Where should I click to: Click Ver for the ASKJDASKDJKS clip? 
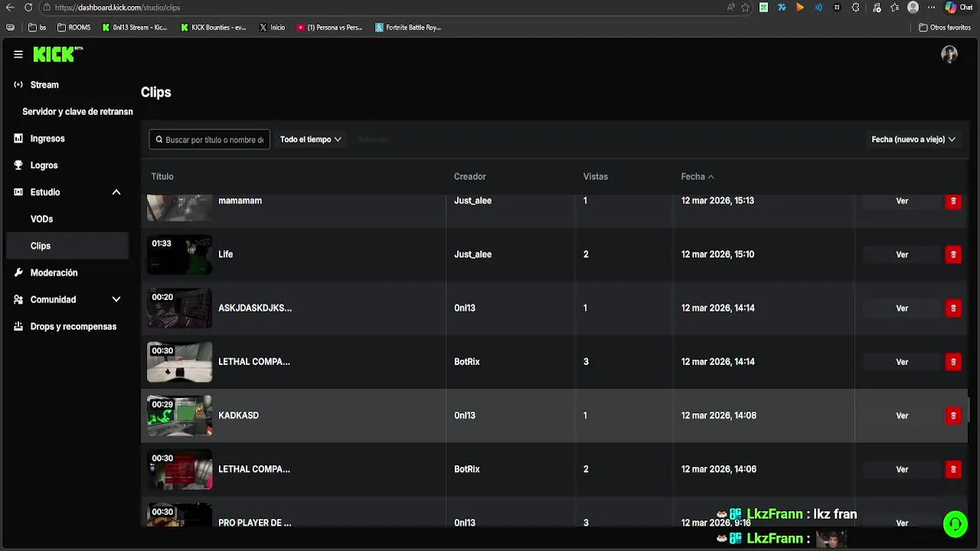pos(902,308)
